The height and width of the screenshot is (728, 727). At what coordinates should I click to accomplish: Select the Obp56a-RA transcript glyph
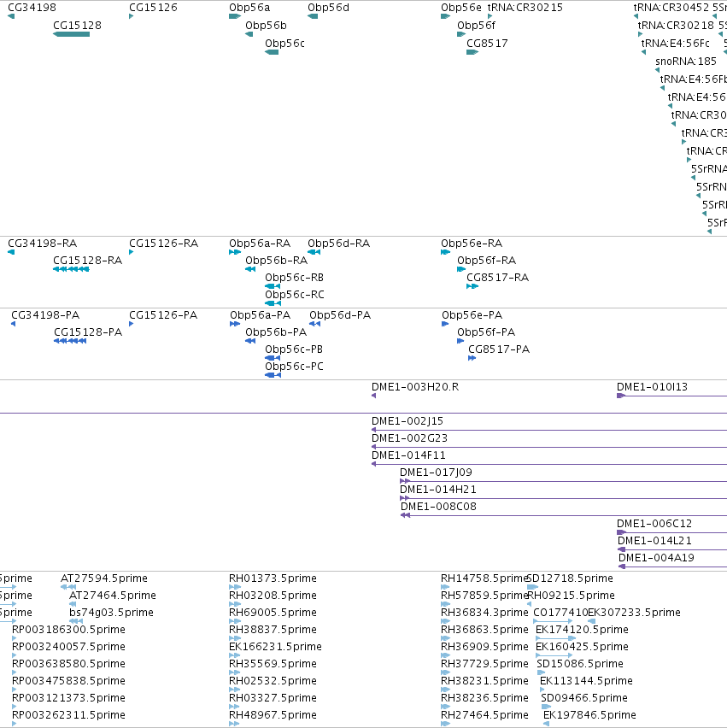(x=235, y=252)
